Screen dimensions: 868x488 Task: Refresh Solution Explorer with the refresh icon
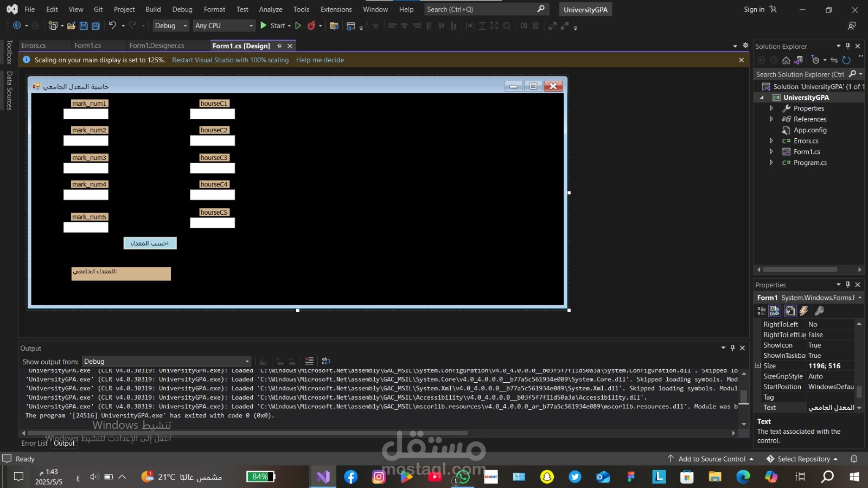coord(846,60)
